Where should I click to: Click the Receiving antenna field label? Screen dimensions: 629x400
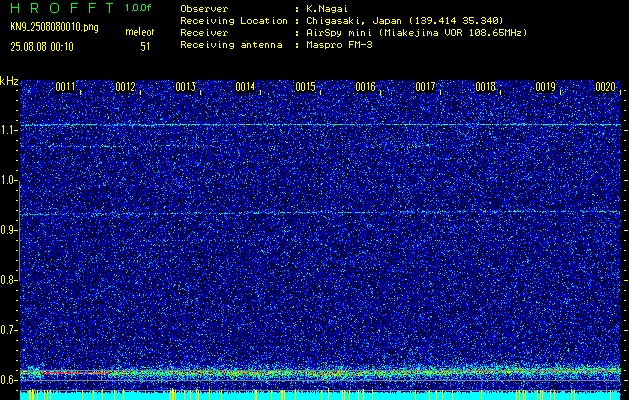point(231,45)
